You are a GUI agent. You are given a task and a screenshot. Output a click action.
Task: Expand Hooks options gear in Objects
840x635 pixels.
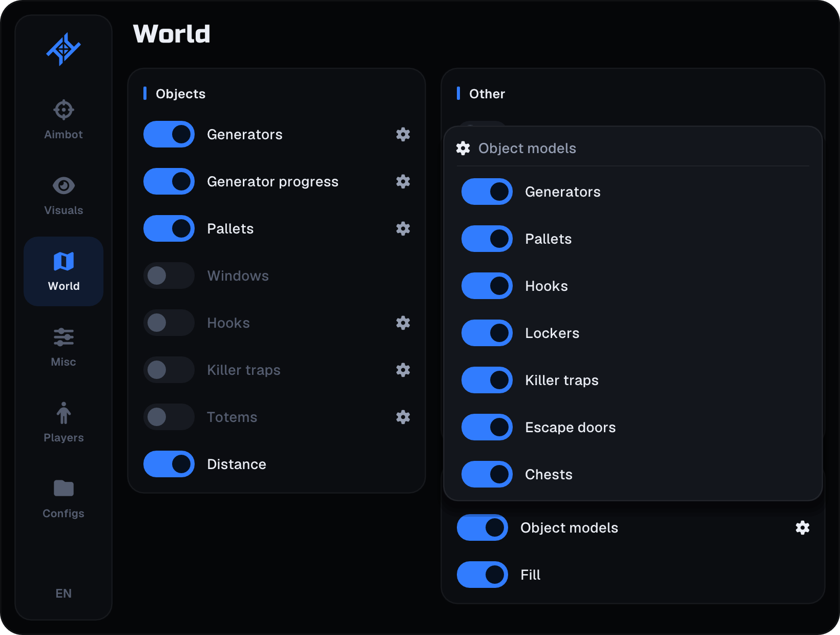click(403, 323)
